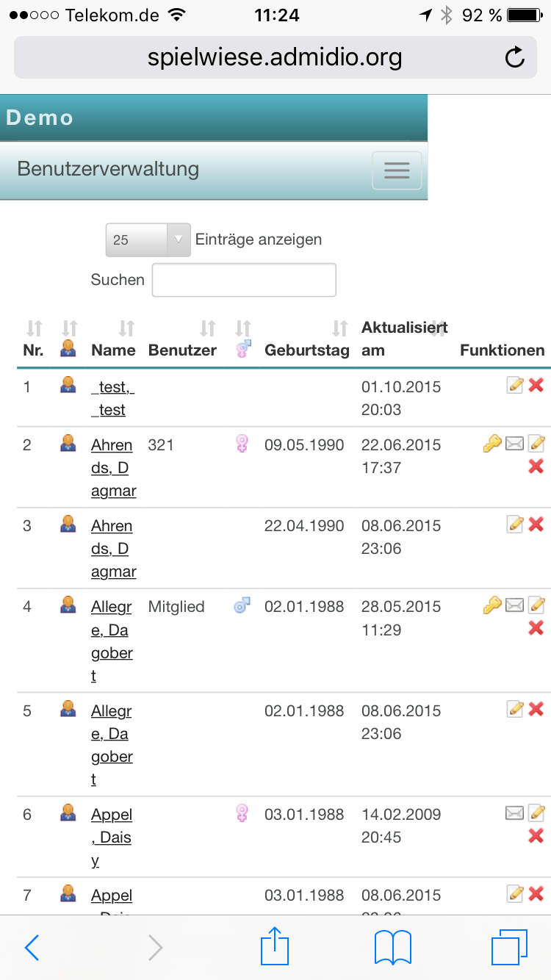Expand the Benutzerverwaltung hamburger menu
The image size is (551, 980).
[397, 170]
